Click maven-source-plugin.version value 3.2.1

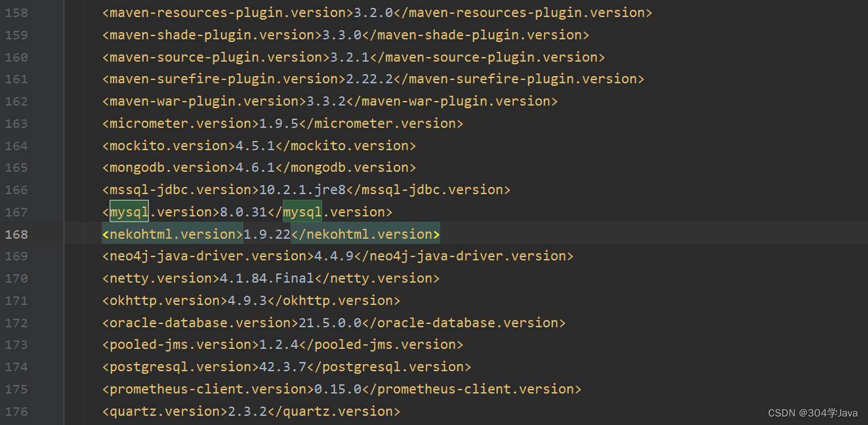[x=350, y=57]
